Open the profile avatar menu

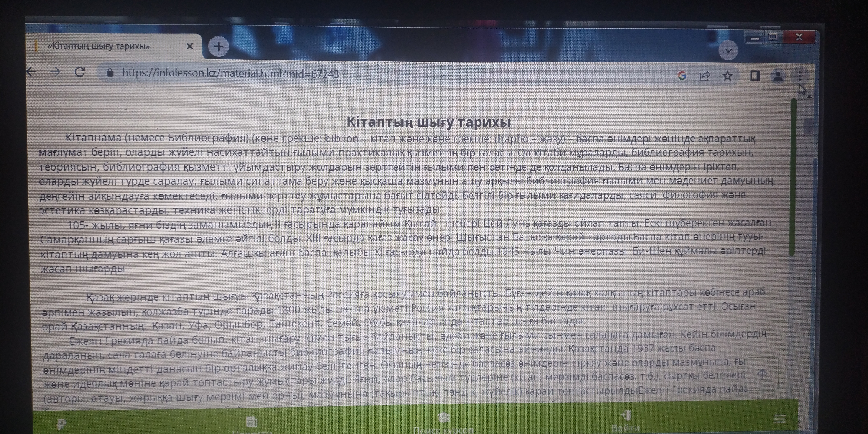click(778, 76)
